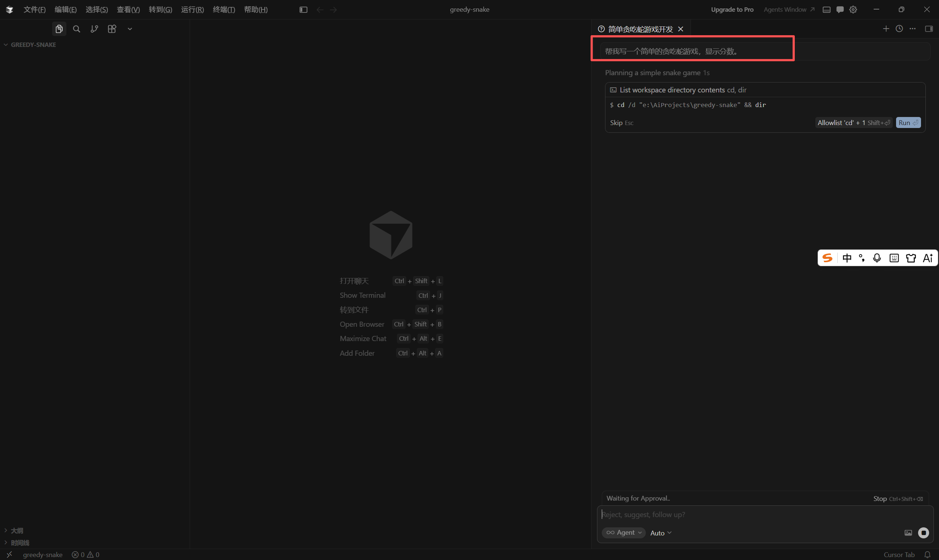Attach an image to chat

click(908, 532)
